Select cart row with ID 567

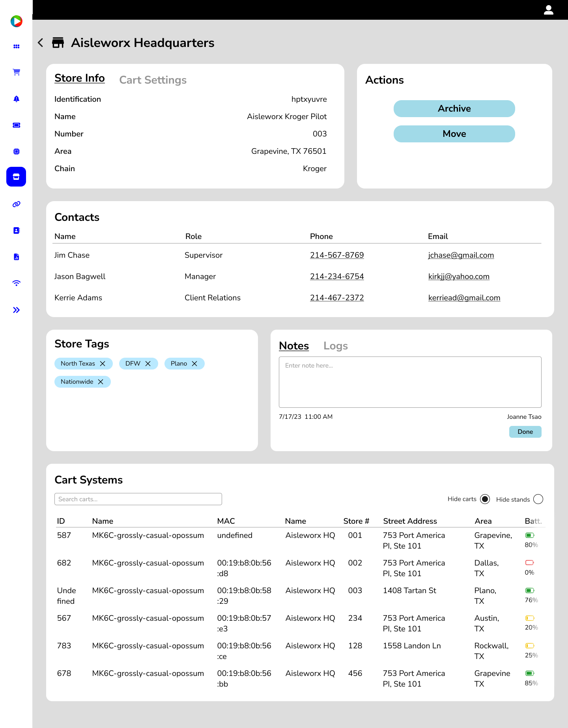(x=300, y=623)
